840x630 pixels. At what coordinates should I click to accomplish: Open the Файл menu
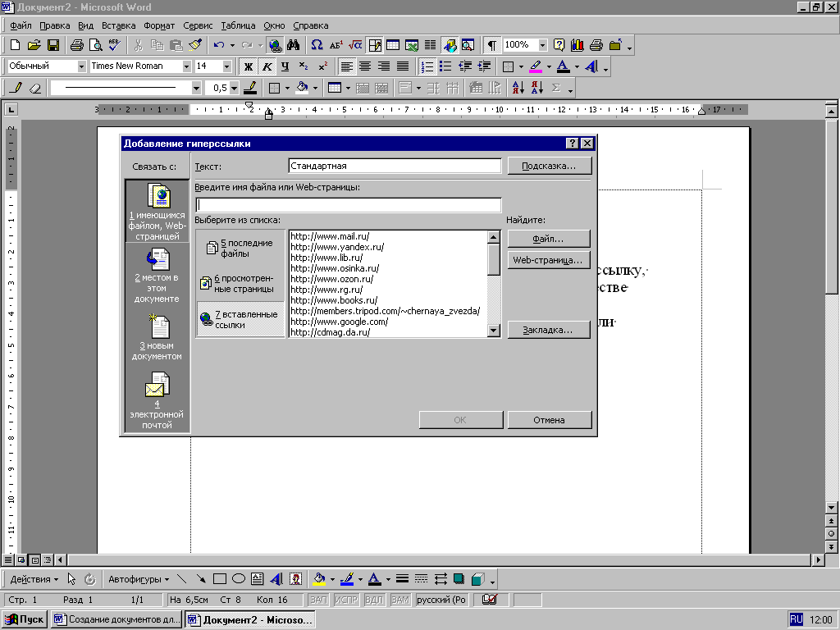21,25
